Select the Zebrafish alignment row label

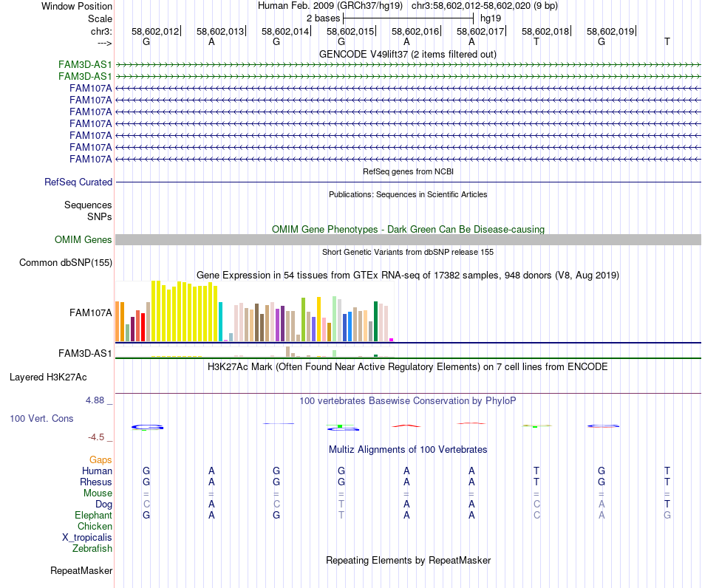(92, 549)
